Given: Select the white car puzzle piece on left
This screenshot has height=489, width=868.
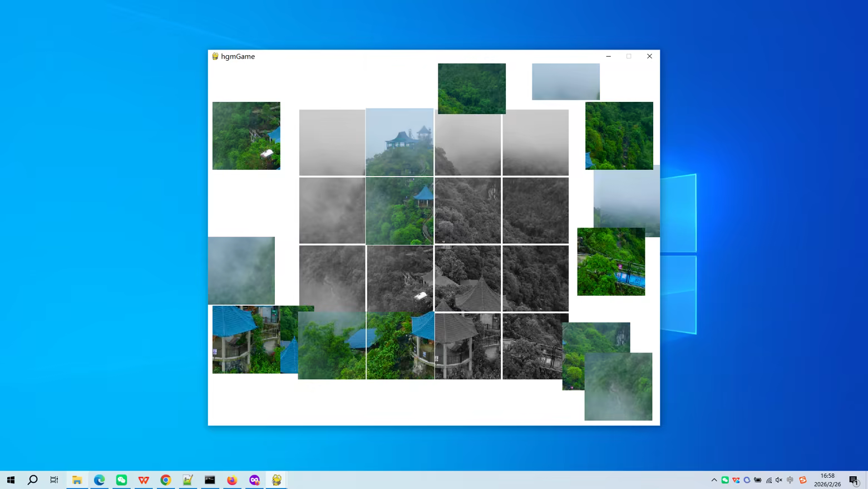Looking at the screenshot, I should 246,135.
